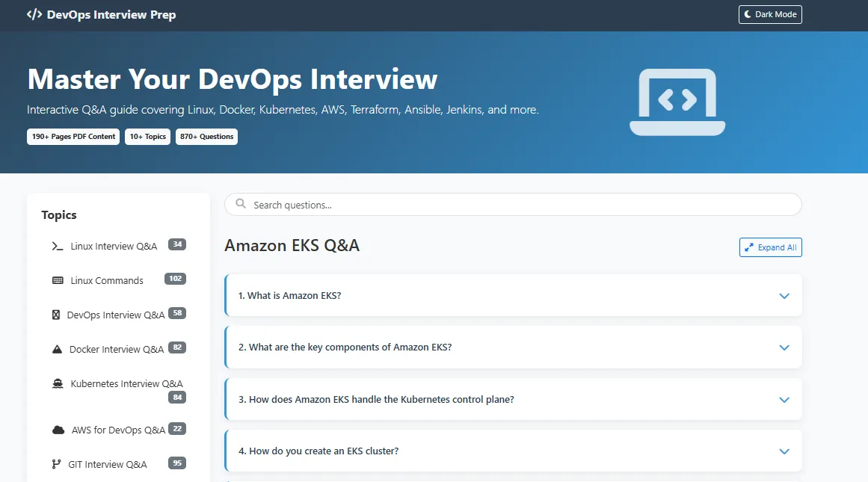The image size is (868, 482).
Task: Click the terminal icon beside Linux Interview Q&A
Action: click(x=58, y=247)
